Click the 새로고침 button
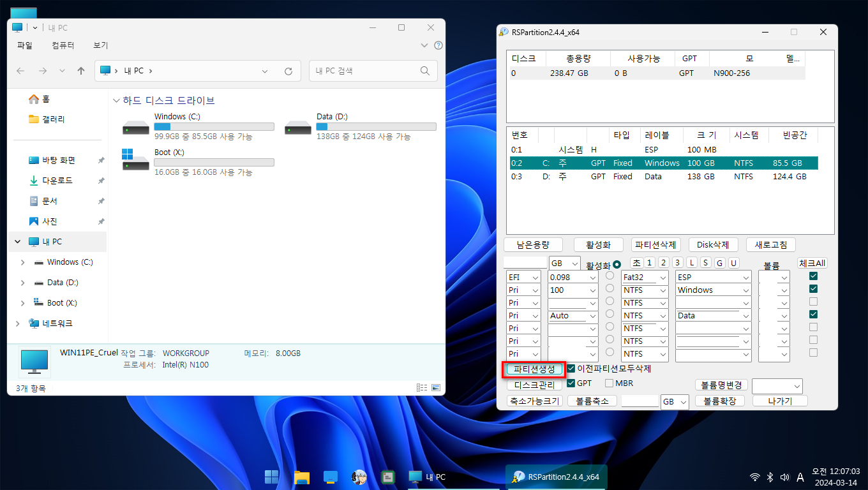This screenshot has height=490, width=868. coord(771,245)
